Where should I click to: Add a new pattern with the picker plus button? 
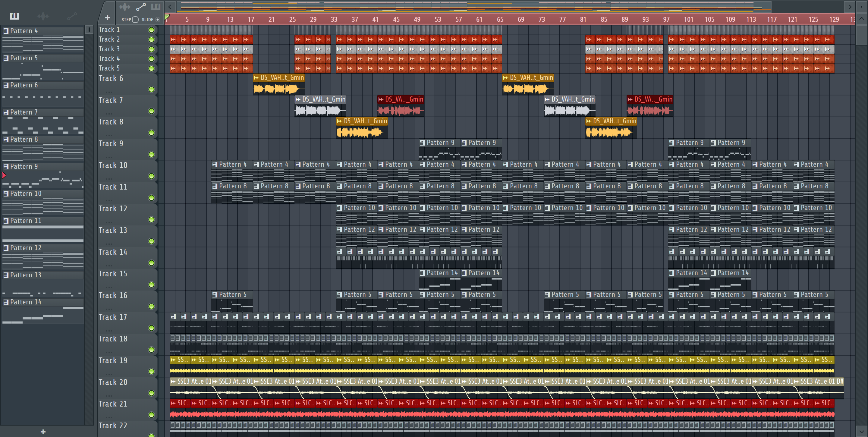pos(43,432)
